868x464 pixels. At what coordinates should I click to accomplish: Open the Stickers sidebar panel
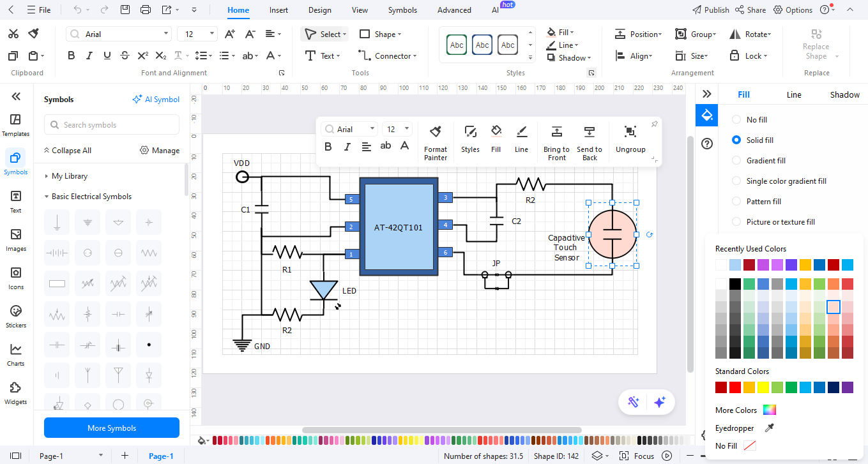click(16, 317)
